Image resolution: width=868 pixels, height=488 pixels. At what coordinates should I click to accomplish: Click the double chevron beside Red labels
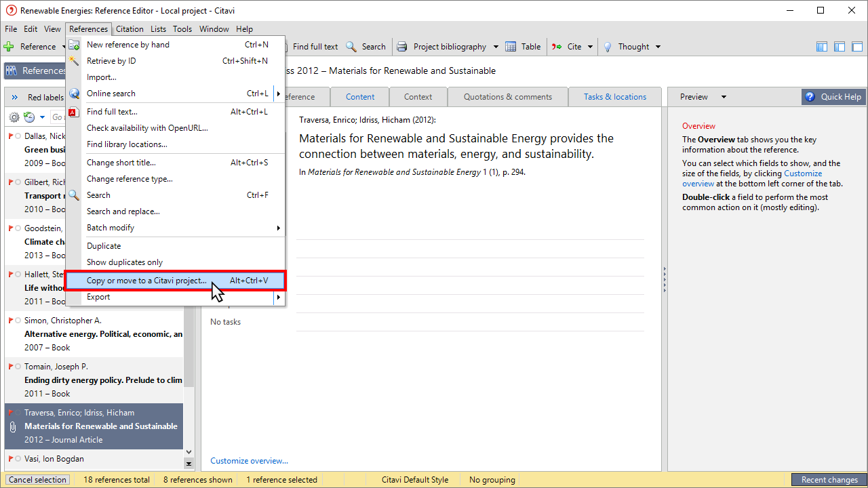(15, 98)
